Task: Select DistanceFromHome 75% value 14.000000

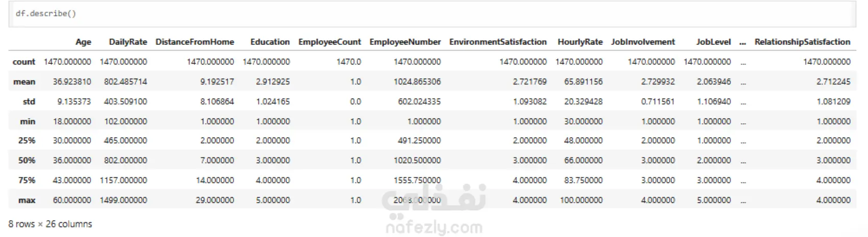Action: [215, 180]
